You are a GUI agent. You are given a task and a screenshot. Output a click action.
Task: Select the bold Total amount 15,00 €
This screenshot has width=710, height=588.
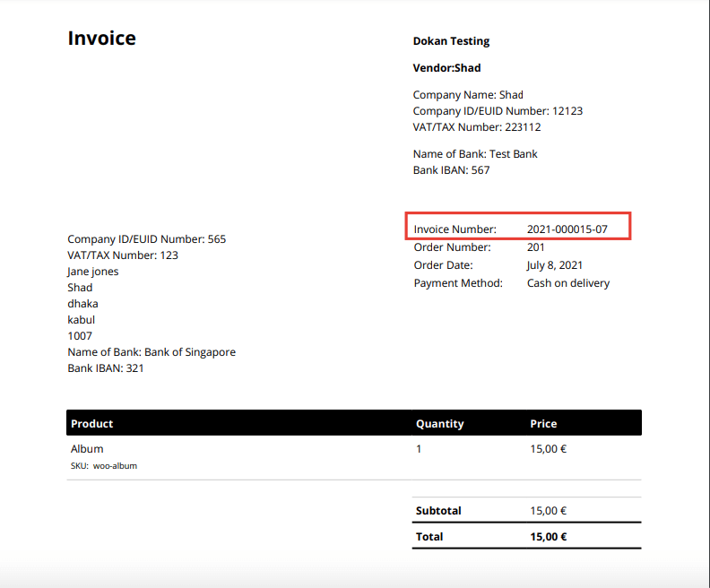point(549,537)
